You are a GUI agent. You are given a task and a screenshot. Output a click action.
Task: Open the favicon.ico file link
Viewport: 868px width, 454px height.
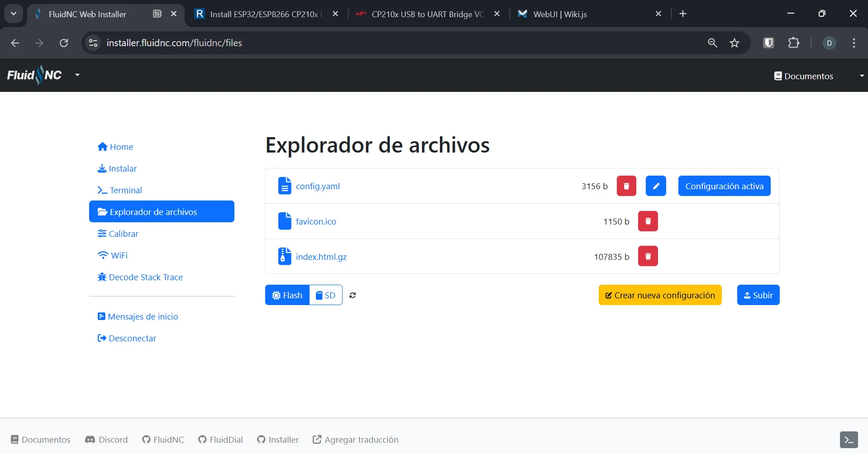[315, 221]
